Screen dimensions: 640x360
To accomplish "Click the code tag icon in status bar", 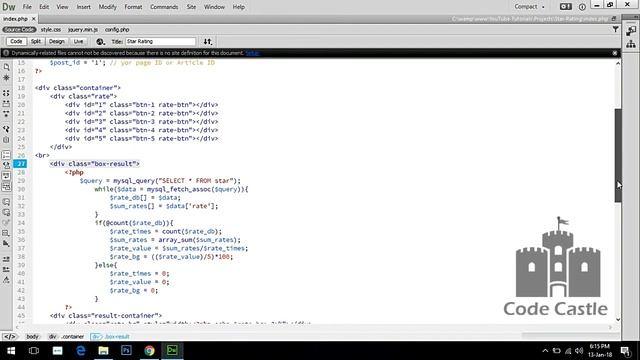I will click(10, 337).
